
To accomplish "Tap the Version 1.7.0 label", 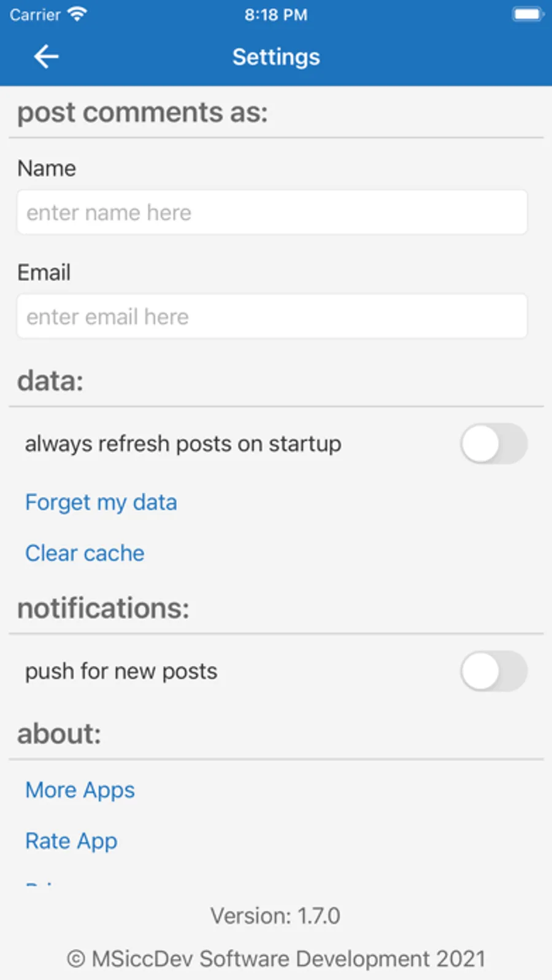I will (x=275, y=916).
